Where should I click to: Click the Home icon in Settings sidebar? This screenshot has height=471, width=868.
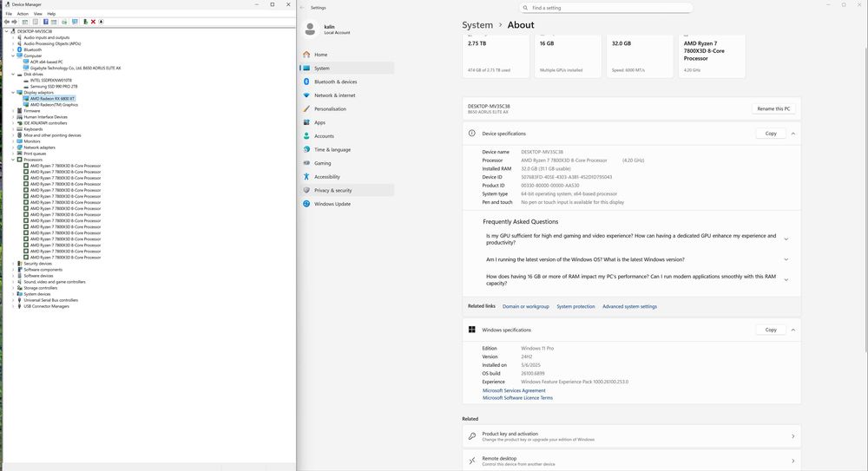pyautogui.click(x=306, y=55)
